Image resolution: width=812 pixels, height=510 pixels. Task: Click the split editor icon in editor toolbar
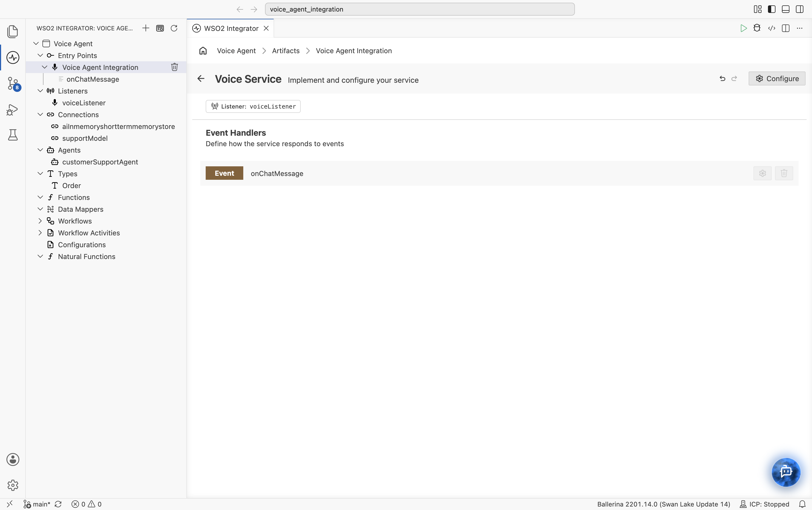click(x=785, y=28)
